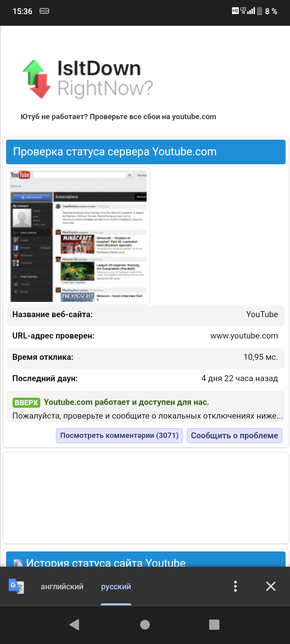Tap the YouTube website name value

(x=262, y=314)
